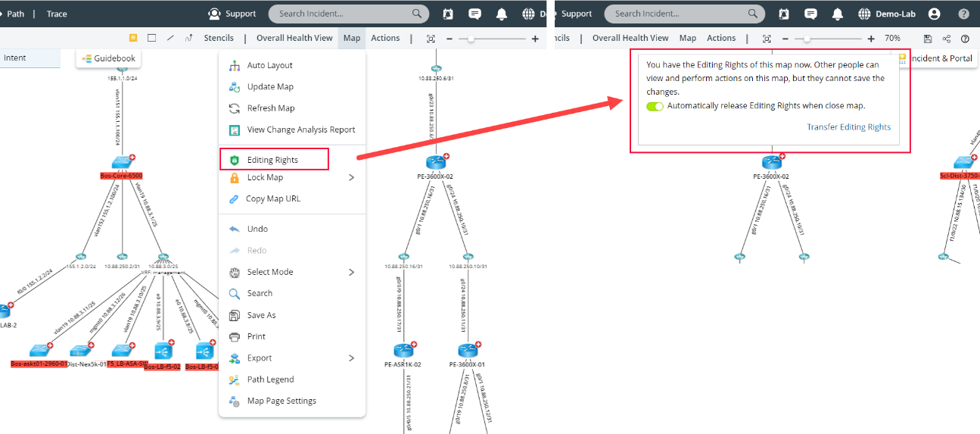Expand the Export submenu
980x434 pixels.
pyautogui.click(x=350, y=358)
